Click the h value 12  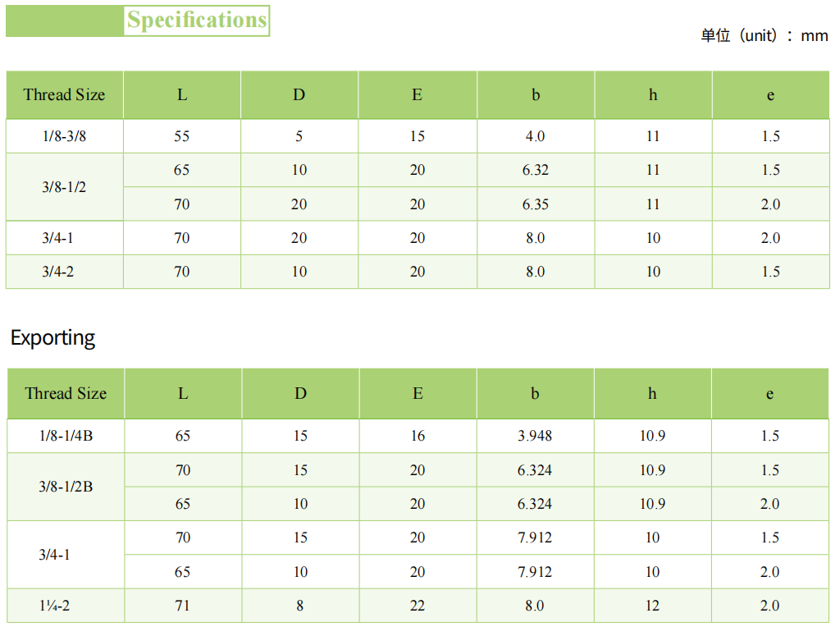pyautogui.click(x=652, y=606)
